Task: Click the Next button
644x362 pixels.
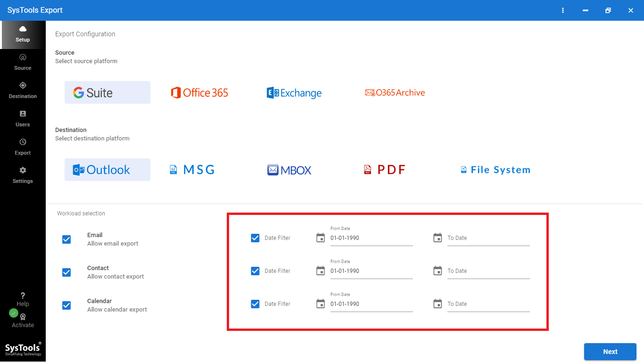Action: [610, 352]
